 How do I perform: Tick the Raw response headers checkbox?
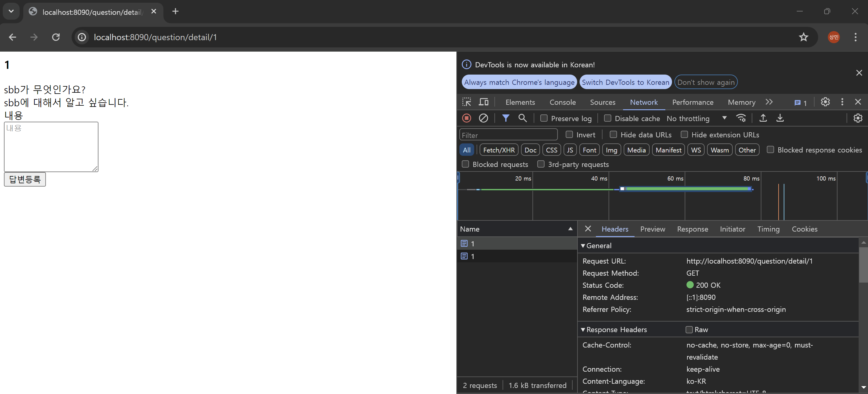689,330
